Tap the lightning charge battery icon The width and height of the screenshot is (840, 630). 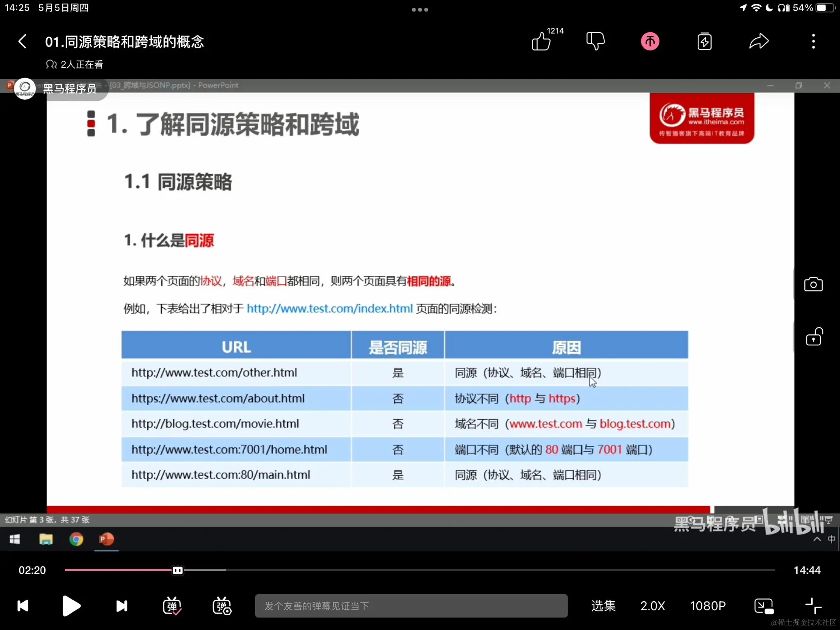(x=704, y=41)
